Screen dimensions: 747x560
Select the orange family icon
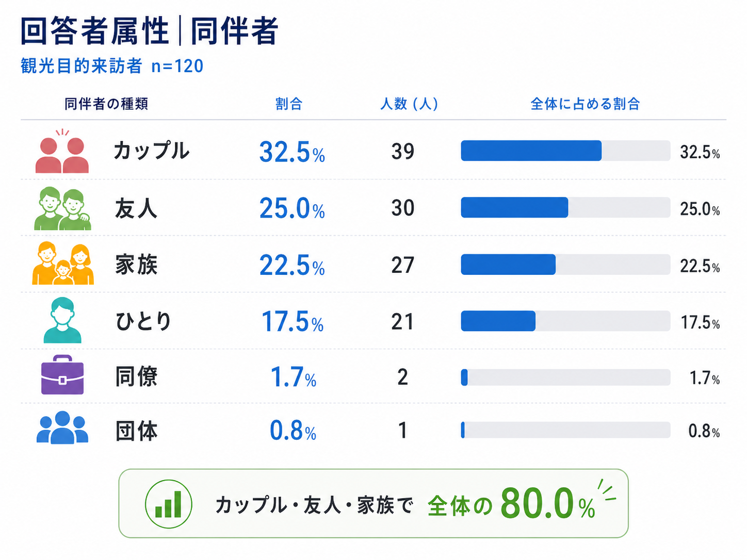point(63,263)
